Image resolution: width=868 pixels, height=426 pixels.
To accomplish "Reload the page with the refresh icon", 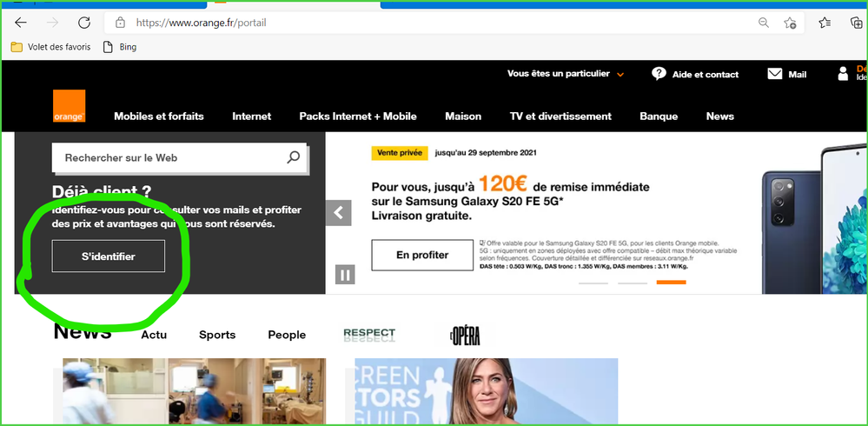I will [84, 23].
